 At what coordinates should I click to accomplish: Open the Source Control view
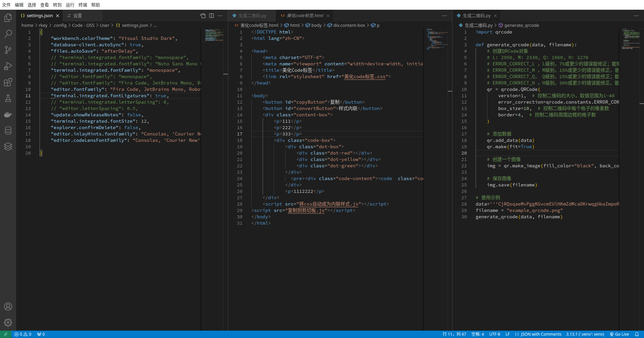point(8,50)
